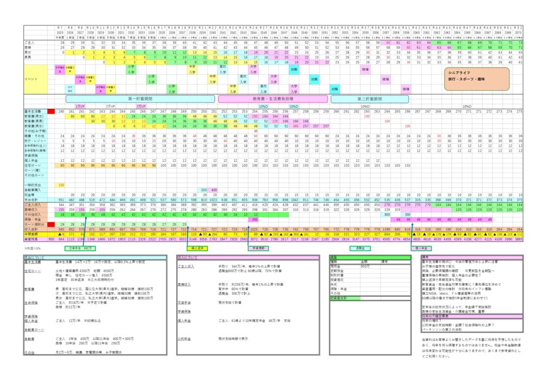Click the red cell beside 基本生活費
Viewport: 555px width, 392px height.
point(51,111)
